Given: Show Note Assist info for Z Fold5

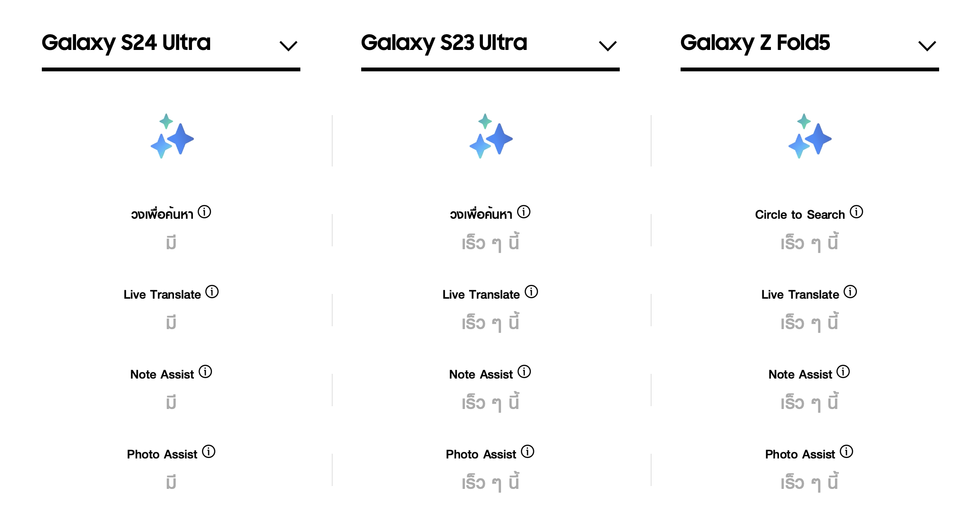Looking at the screenshot, I should point(843,371).
